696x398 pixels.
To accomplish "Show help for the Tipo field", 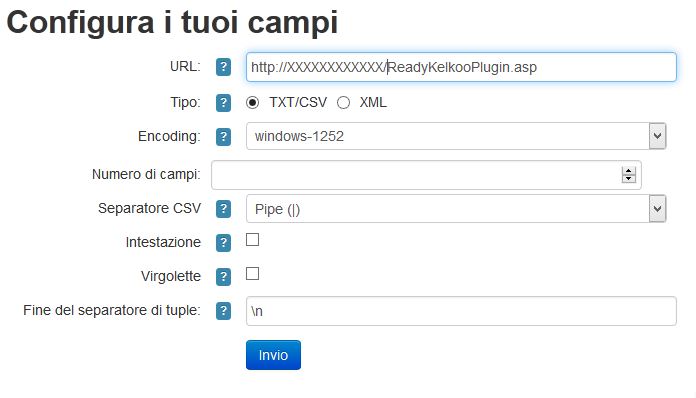I will pos(223,103).
